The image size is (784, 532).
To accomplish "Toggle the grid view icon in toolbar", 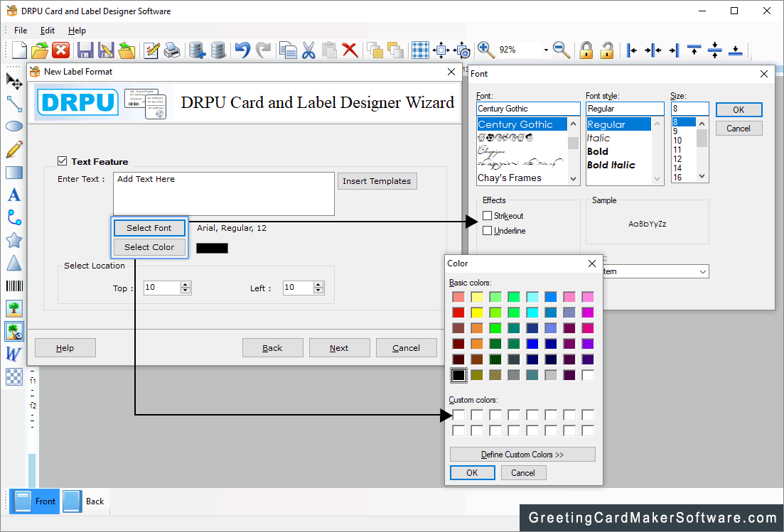I will click(420, 50).
